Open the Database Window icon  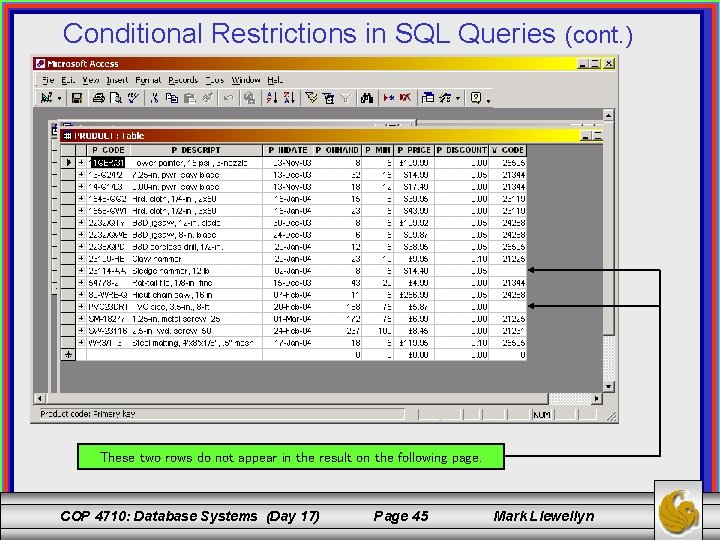(x=428, y=98)
